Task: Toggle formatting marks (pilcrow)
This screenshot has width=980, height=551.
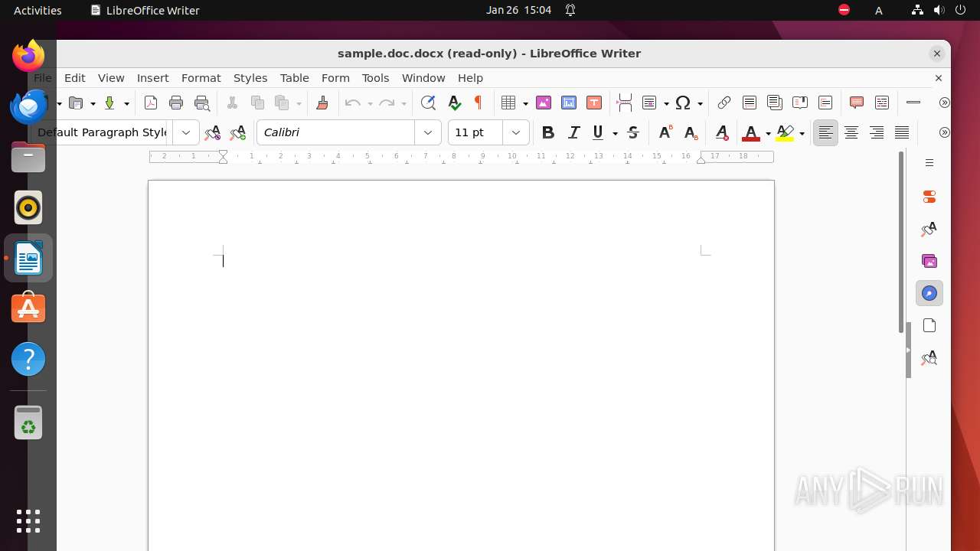Action: [x=479, y=103]
